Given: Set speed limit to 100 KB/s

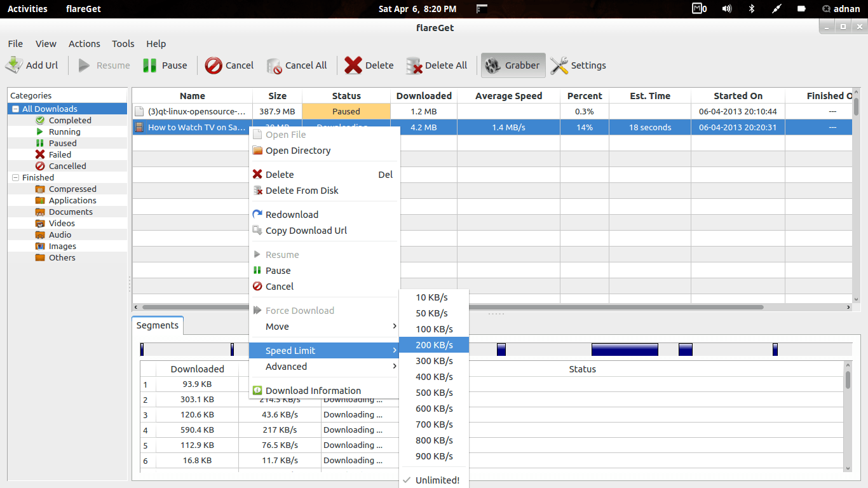Looking at the screenshot, I should 434,329.
